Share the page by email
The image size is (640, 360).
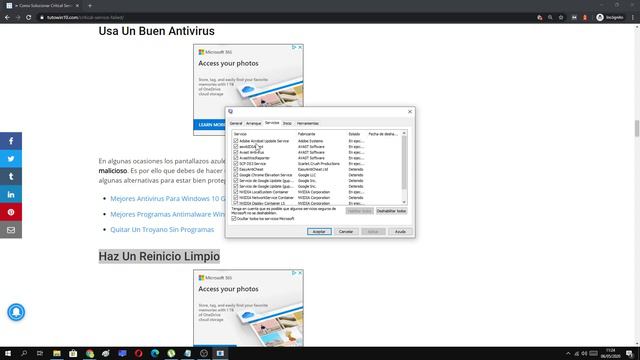tap(11, 230)
